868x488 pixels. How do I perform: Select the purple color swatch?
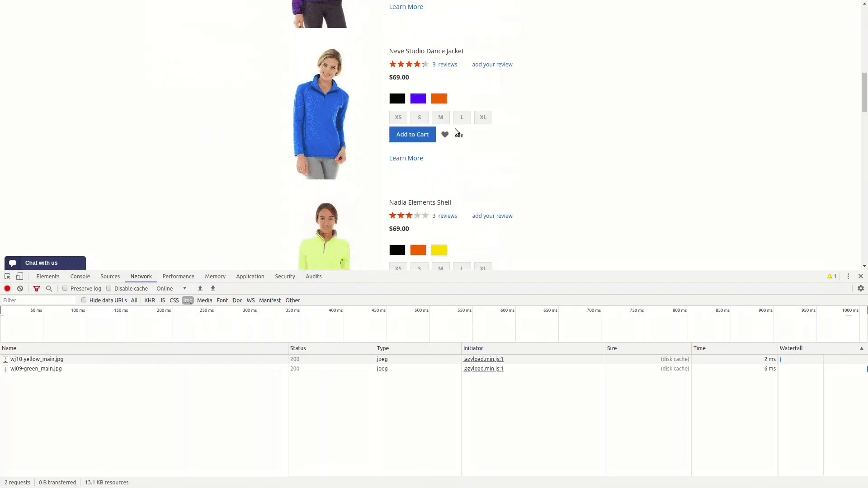pyautogui.click(x=418, y=99)
